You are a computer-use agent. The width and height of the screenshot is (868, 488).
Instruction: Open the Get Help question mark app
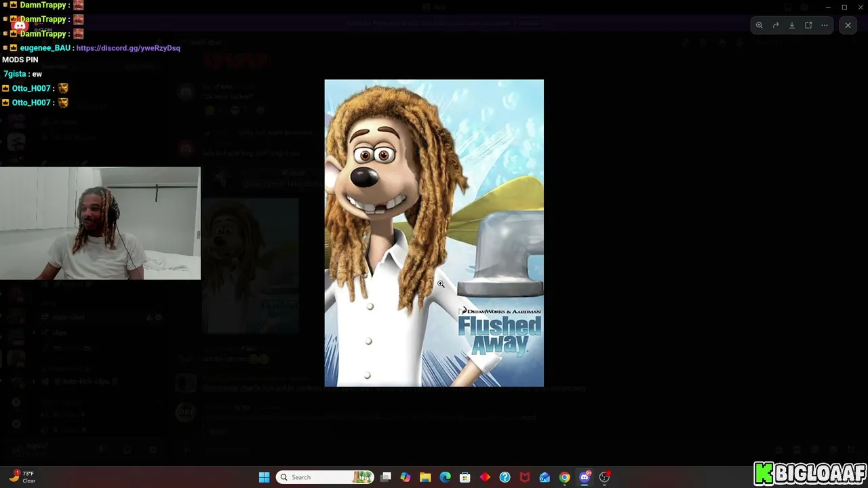pyautogui.click(x=505, y=477)
